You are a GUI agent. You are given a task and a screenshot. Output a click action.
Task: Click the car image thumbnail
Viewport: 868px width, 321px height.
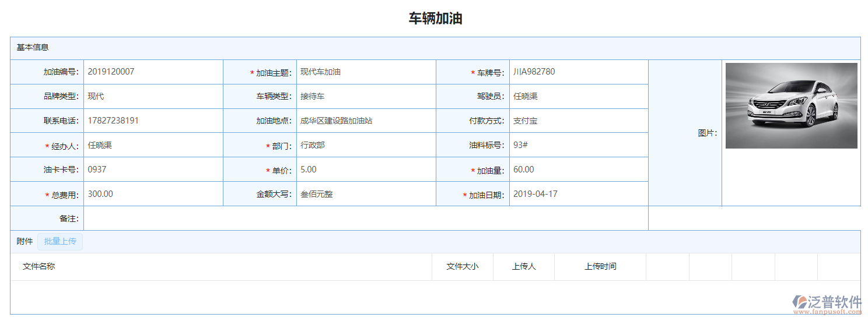pos(791,105)
